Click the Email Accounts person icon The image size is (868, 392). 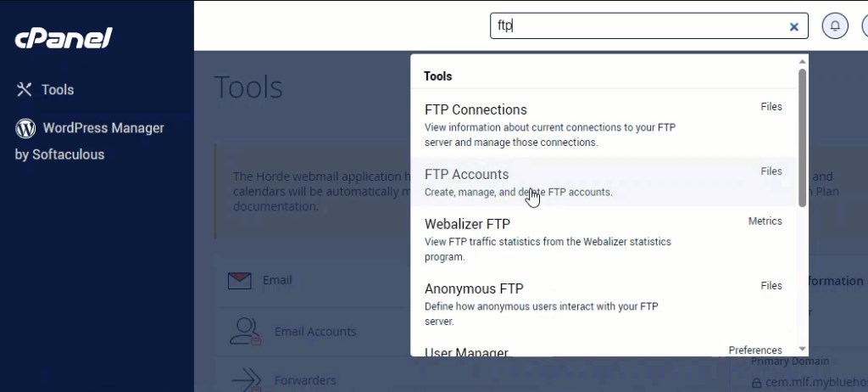click(245, 331)
